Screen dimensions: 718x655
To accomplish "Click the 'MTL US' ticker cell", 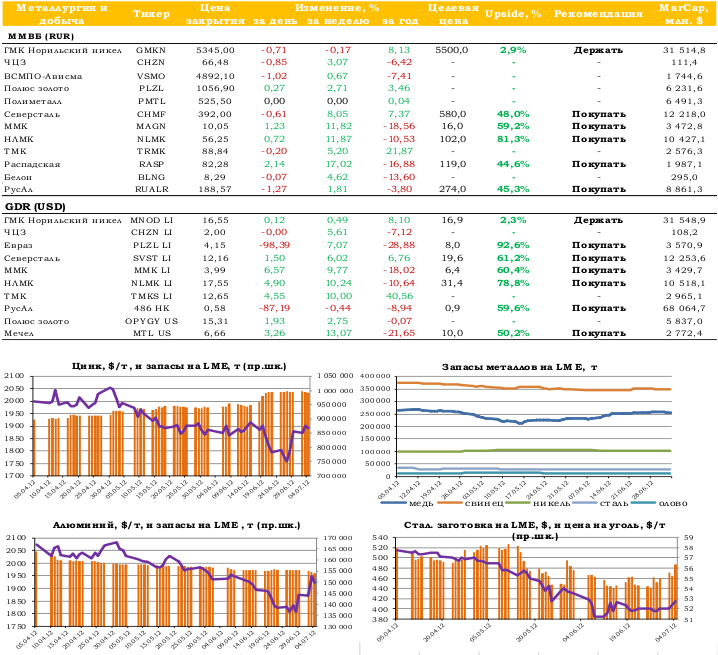I will 152,333.
